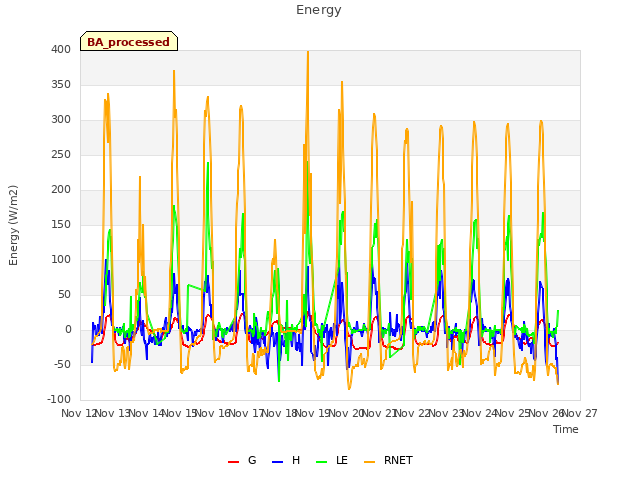Click the 300 y-axis label
The image size is (640, 480).
click(x=61, y=120)
